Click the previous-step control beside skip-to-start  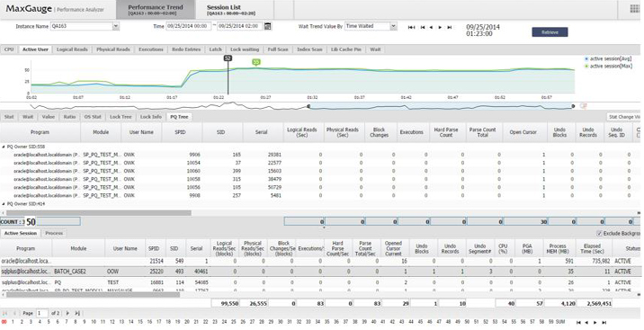pos(422,27)
